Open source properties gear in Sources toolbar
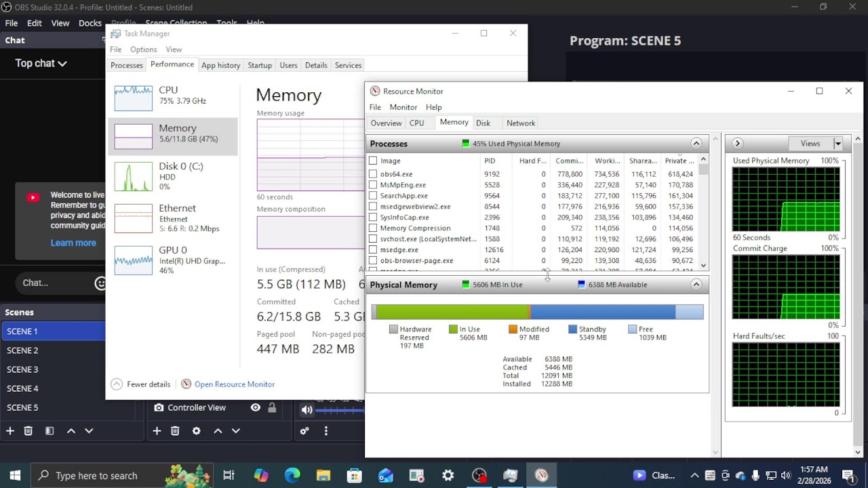The width and height of the screenshot is (868, 488). click(x=196, y=430)
